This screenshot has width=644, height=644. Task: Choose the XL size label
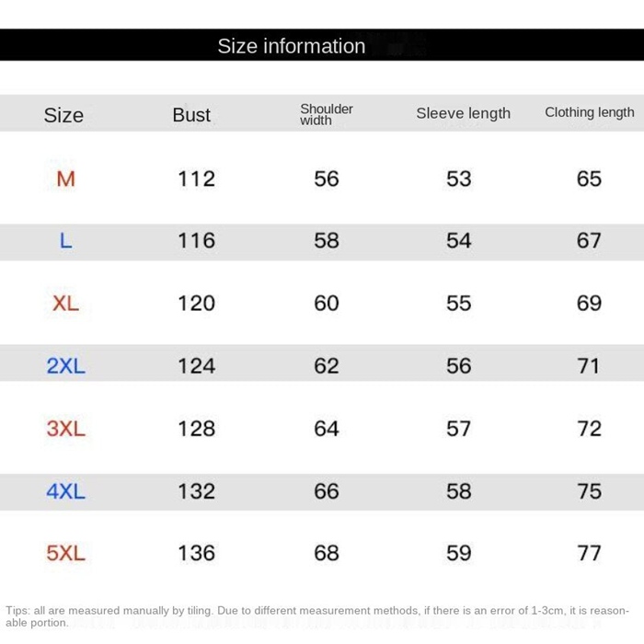pos(65,304)
